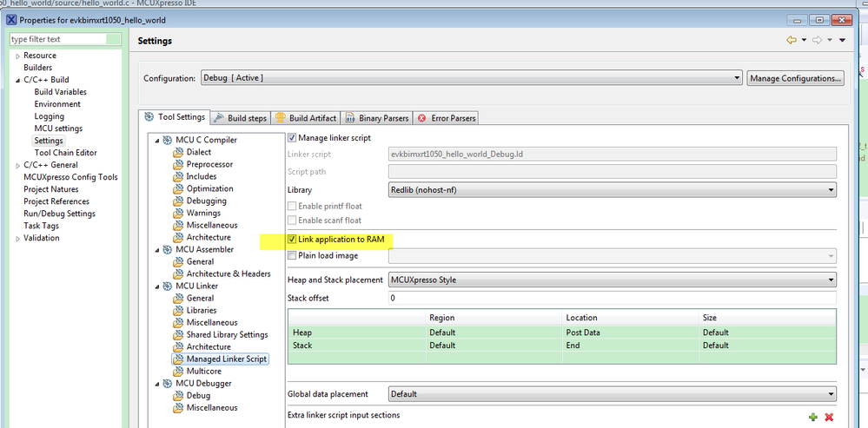This screenshot has height=428, width=868.
Task: Select the Tool Settings tab
Action: [175, 116]
